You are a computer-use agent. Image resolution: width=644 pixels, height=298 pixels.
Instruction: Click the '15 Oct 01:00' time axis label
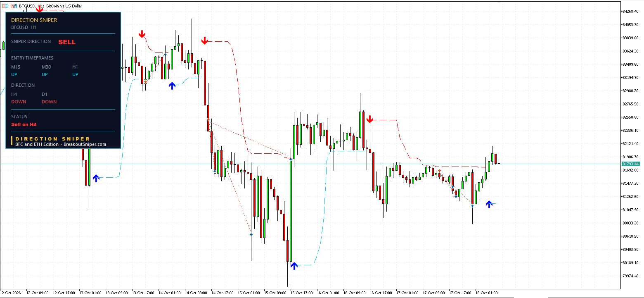(249, 293)
